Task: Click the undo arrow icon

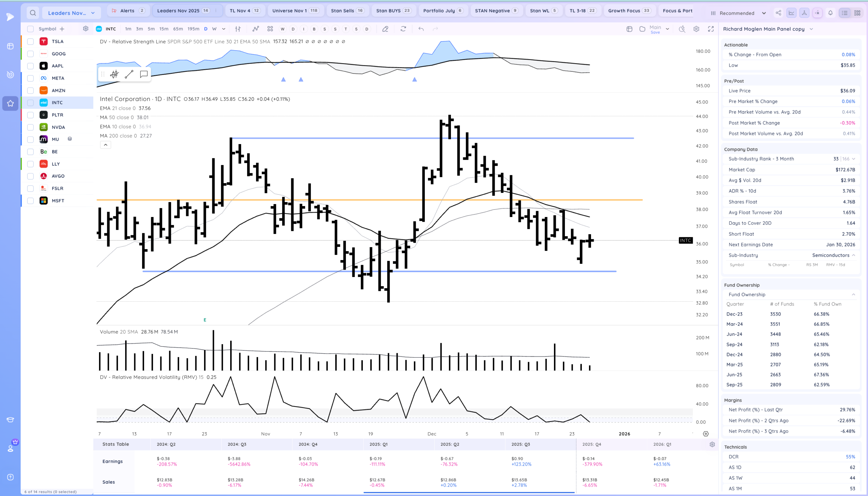Action: click(x=421, y=29)
